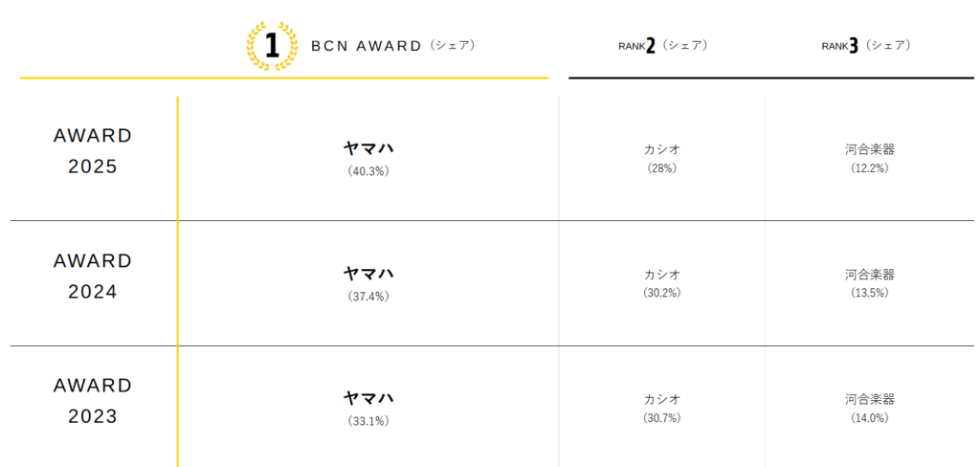Click カシオ in the AWARD 2025 row
This screenshot has height=467, width=980.
point(662,149)
